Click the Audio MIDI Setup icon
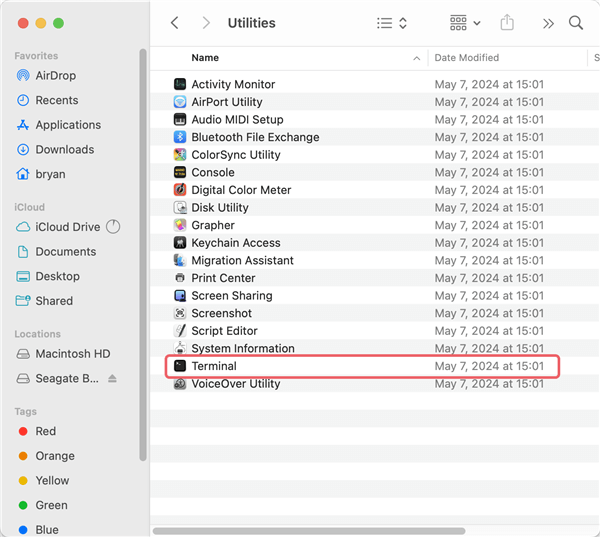Viewport: 600px width, 537px height. tap(180, 119)
